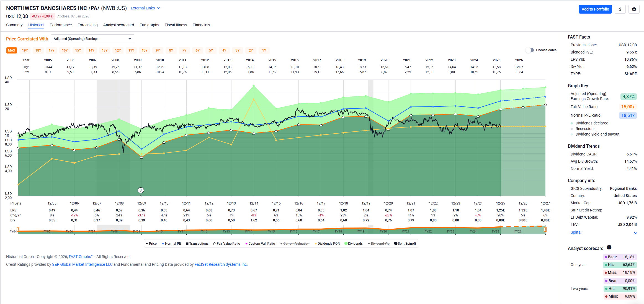
Task: Show the struck-out Dividend Yld series
Action: point(380,244)
